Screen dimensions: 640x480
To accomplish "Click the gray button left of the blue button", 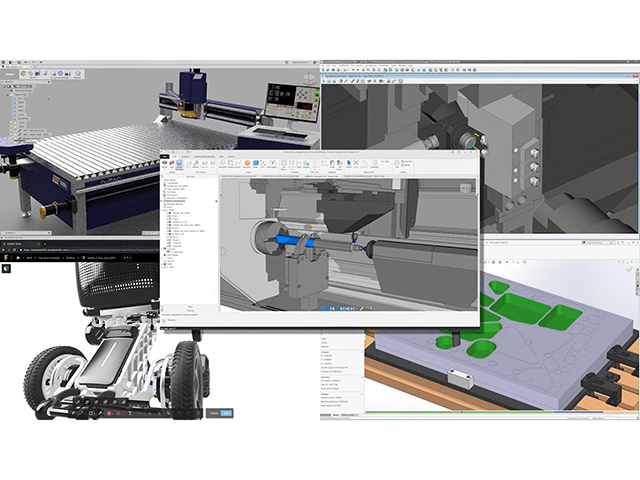I will 213,412.
